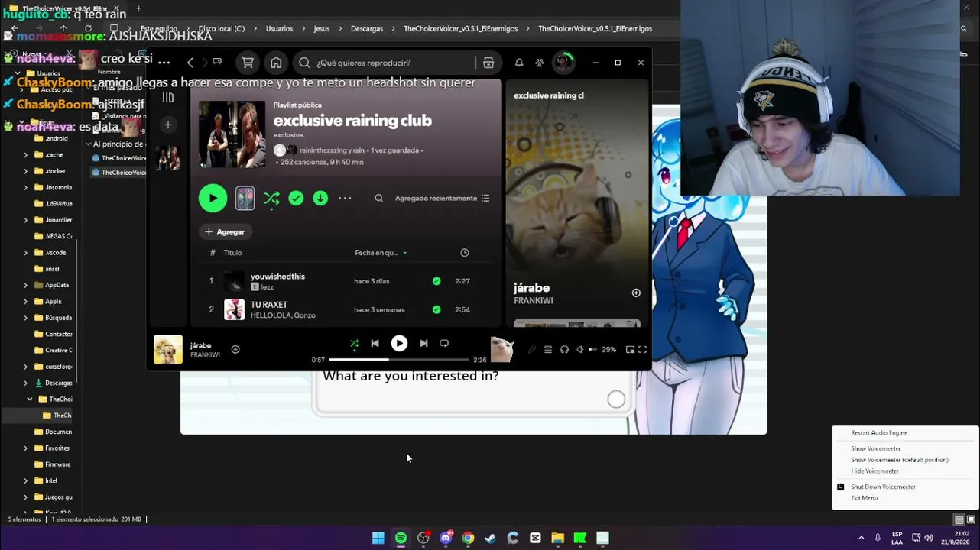This screenshot has height=550, width=980.
Task: Seek in the song progress bar
Action: pos(399,359)
